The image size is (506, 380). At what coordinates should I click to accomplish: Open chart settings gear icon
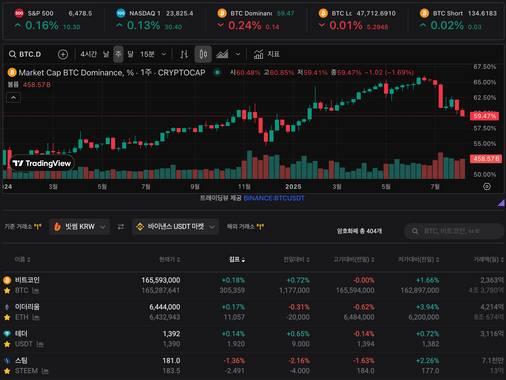[487, 186]
